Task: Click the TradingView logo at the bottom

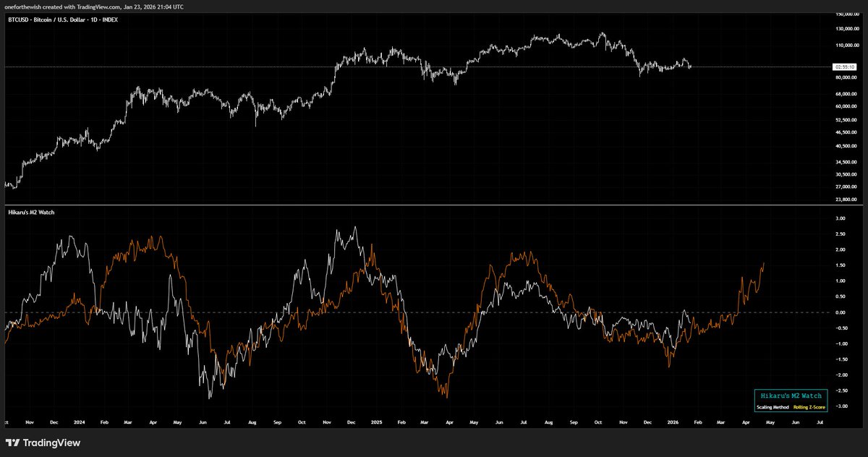Action: click(x=43, y=443)
